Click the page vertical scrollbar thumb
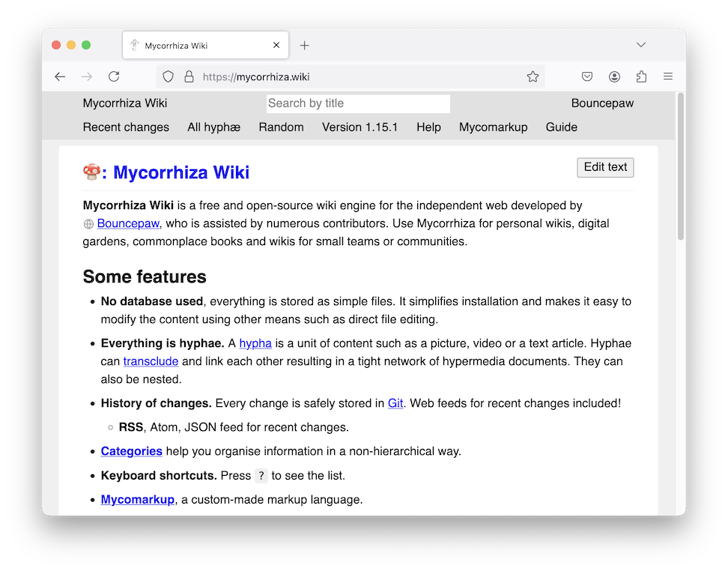The height and width of the screenshot is (571, 728). coord(681,166)
